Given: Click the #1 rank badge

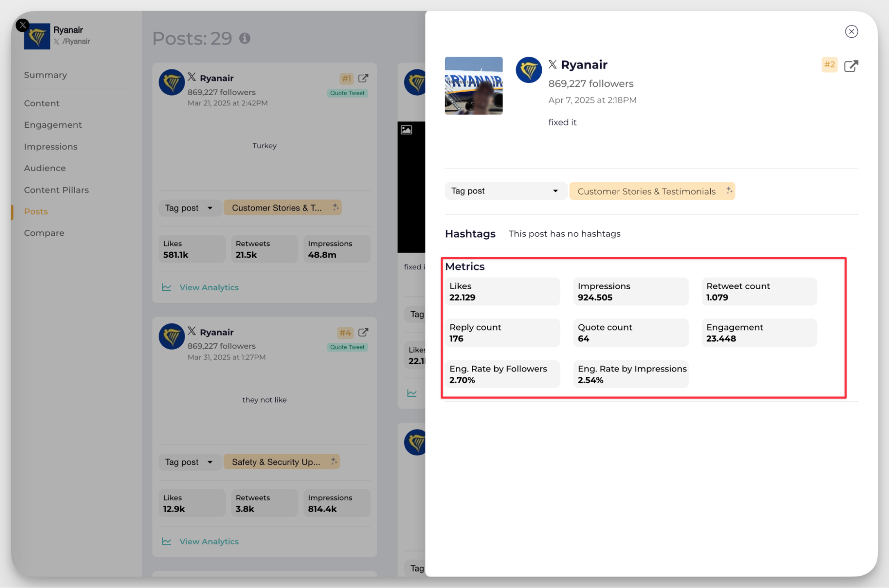Looking at the screenshot, I should click(x=346, y=79).
